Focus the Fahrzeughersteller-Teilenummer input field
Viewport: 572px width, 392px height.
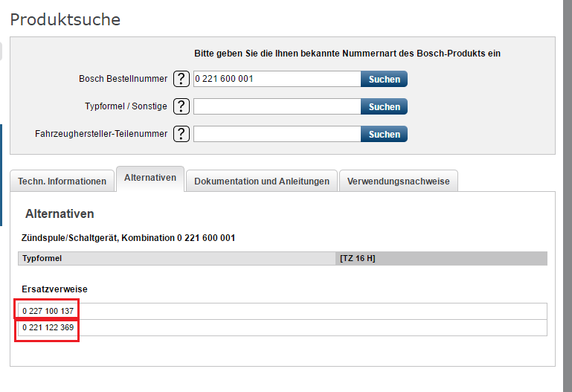click(277, 134)
